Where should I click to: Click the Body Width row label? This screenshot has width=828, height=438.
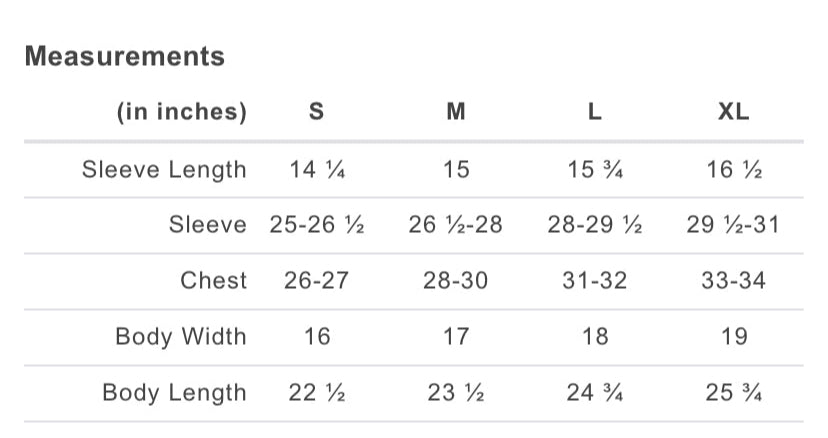tap(181, 336)
